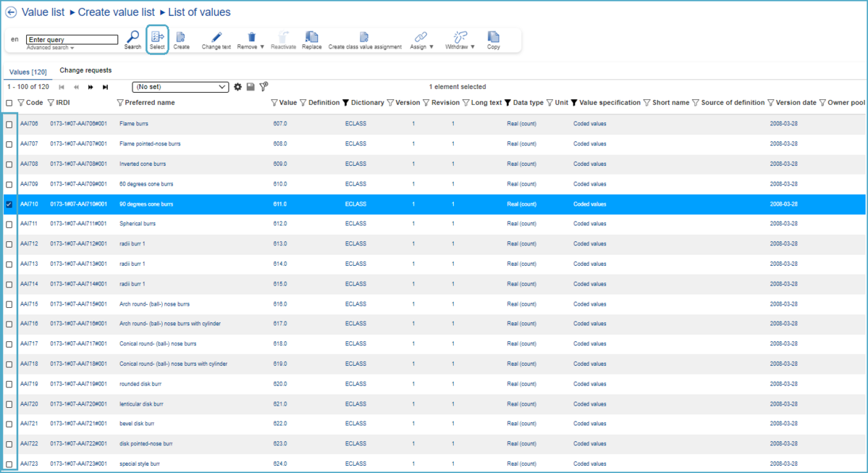Open the (No set) dropdown
Screen dimensions: 868x473
(x=180, y=87)
